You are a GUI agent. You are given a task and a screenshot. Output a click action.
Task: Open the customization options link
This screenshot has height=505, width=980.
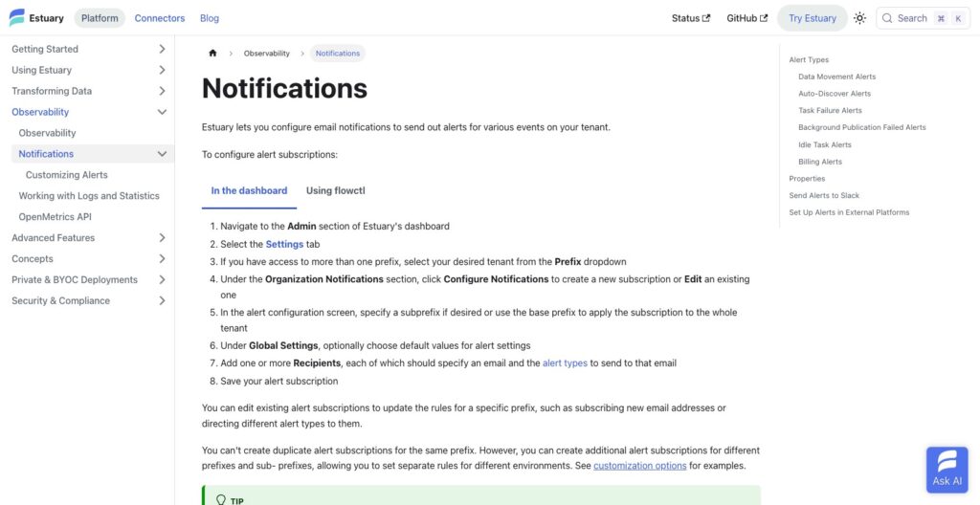(x=640, y=466)
